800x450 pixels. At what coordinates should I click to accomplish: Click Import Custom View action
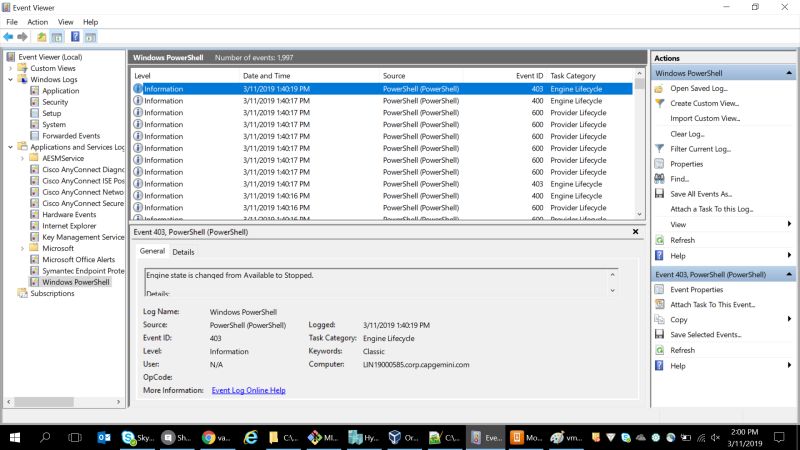point(705,118)
